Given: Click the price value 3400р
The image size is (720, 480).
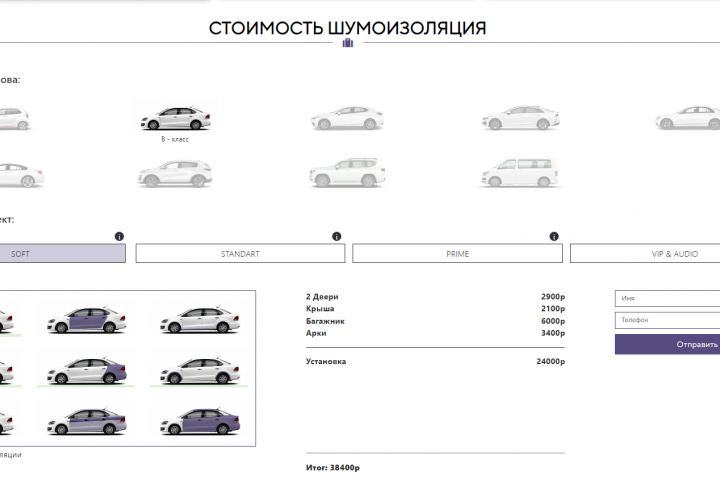Looking at the screenshot, I should tap(553, 333).
